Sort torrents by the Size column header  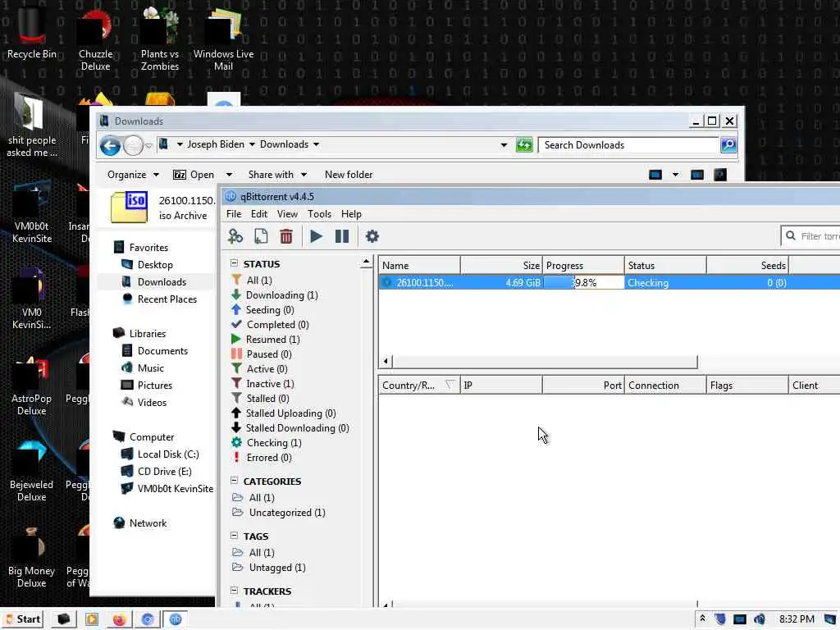(x=501, y=265)
